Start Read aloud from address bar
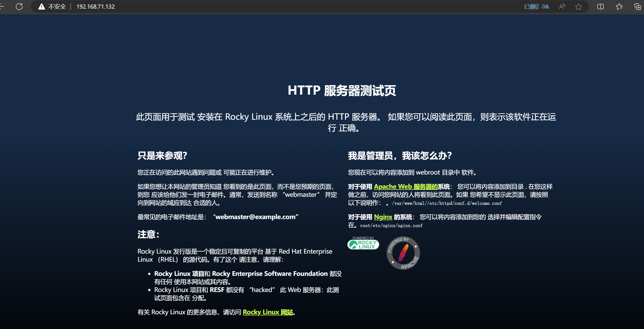Screen dimensions: 644x329 click(x=562, y=6)
